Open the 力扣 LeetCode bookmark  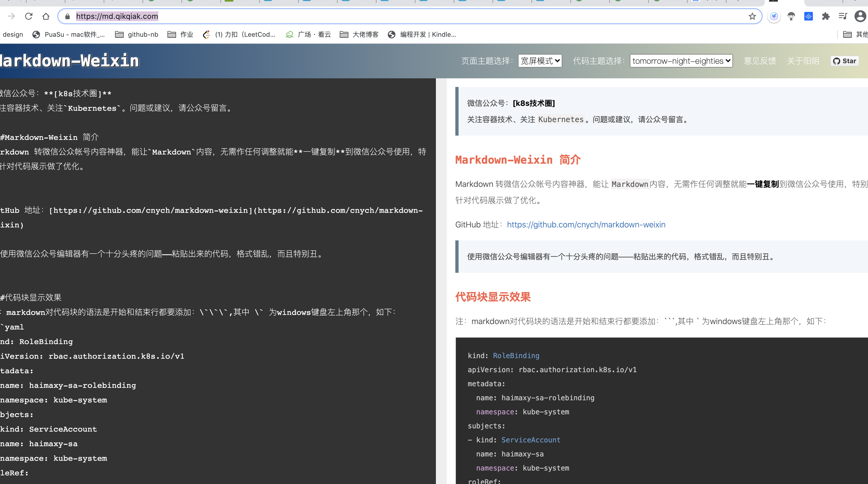pyautogui.click(x=239, y=34)
